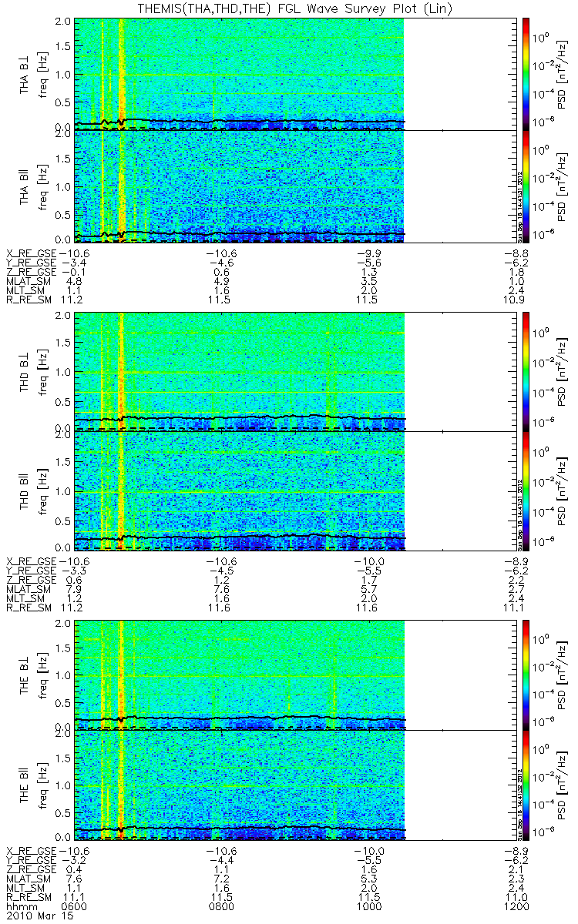Click the THA B⊥ PSD color bar

[525, 73]
